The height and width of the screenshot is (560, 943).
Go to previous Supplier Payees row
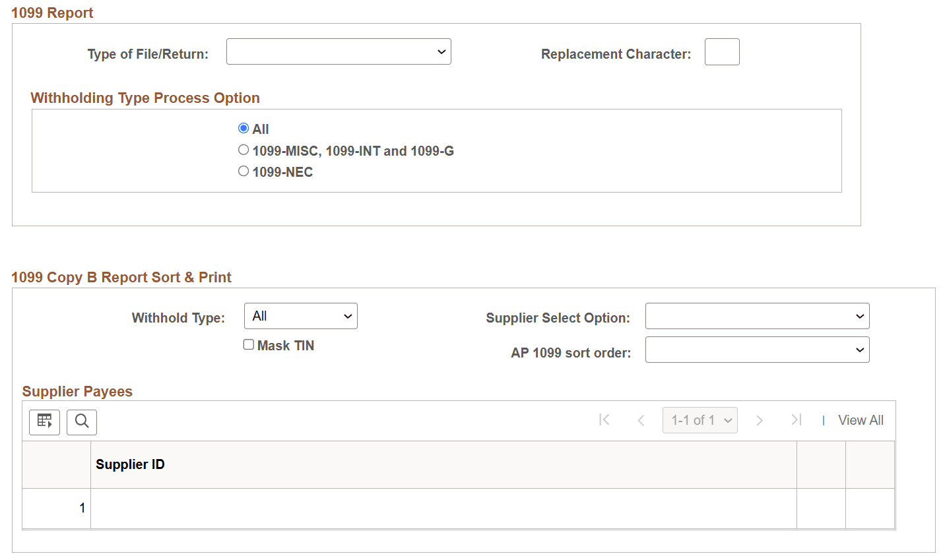(641, 420)
